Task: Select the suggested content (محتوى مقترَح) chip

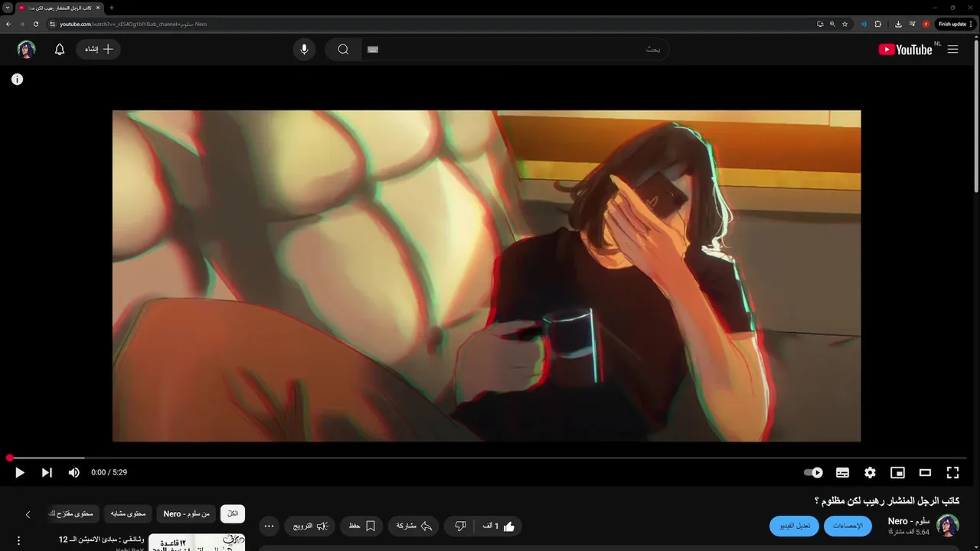Action: click(x=72, y=514)
